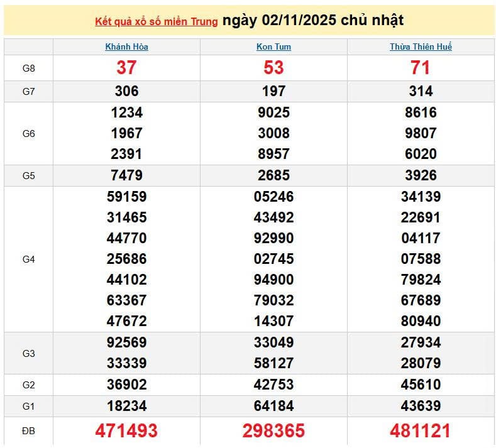Click the G8 row label
The image size is (496, 448).
[x=28, y=68]
